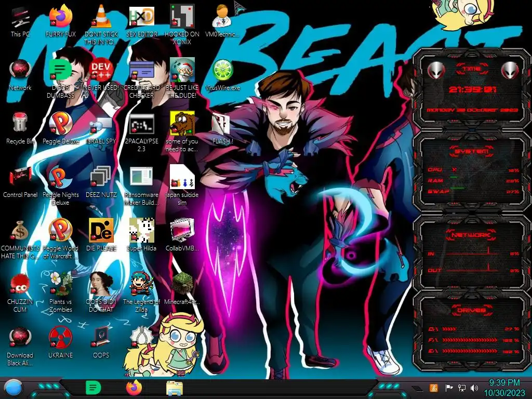Viewport: 532px width, 399px height.
Task: Click the red 21:39:01 clock readout
Action: click(472, 89)
